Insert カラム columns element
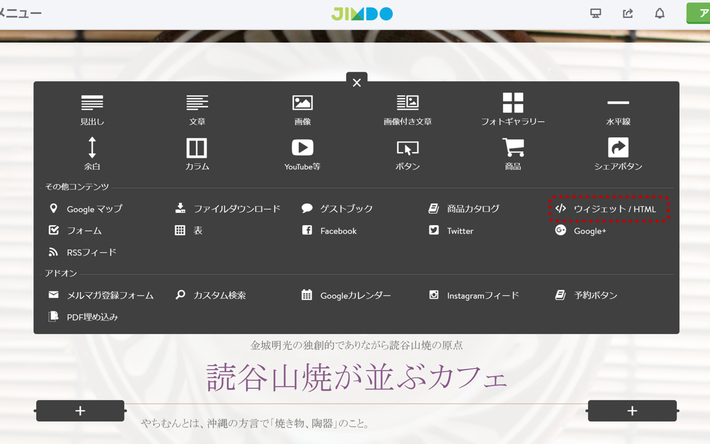 pyautogui.click(x=197, y=153)
